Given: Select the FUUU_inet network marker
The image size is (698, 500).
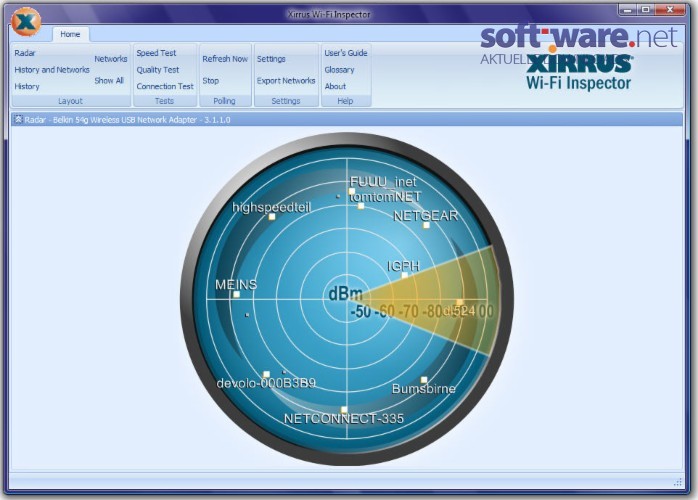Looking at the screenshot, I should (x=352, y=191).
